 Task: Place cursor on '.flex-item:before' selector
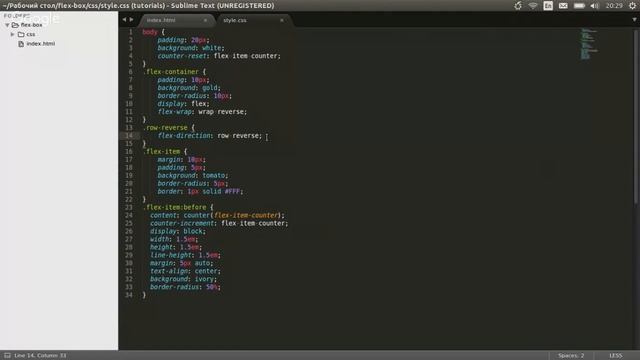coord(174,207)
